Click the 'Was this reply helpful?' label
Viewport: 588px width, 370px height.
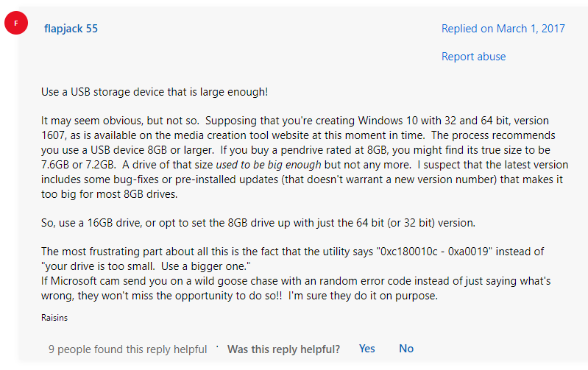pos(283,349)
